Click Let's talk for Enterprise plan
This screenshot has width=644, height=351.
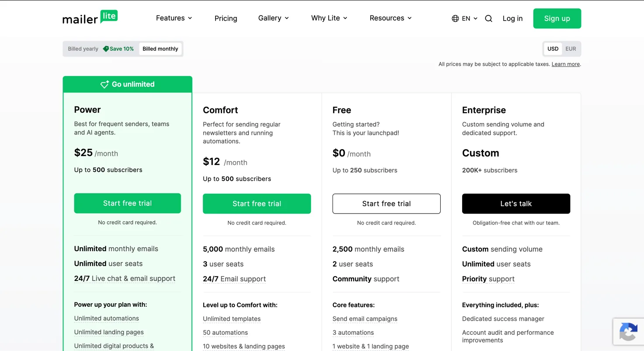516,204
